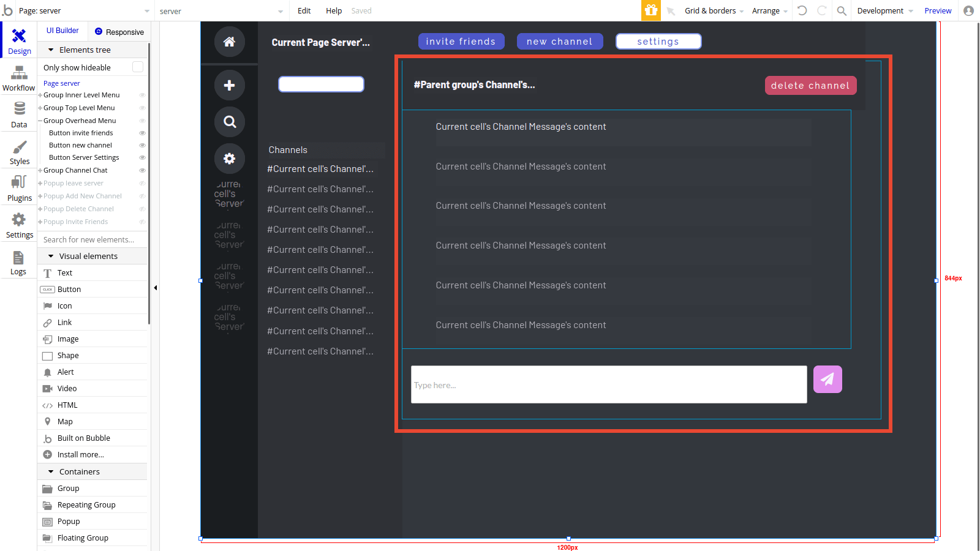The width and height of the screenshot is (980, 551).
Task: Enable the Only show hideable checkbox
Action: click(x=137, y=67)
